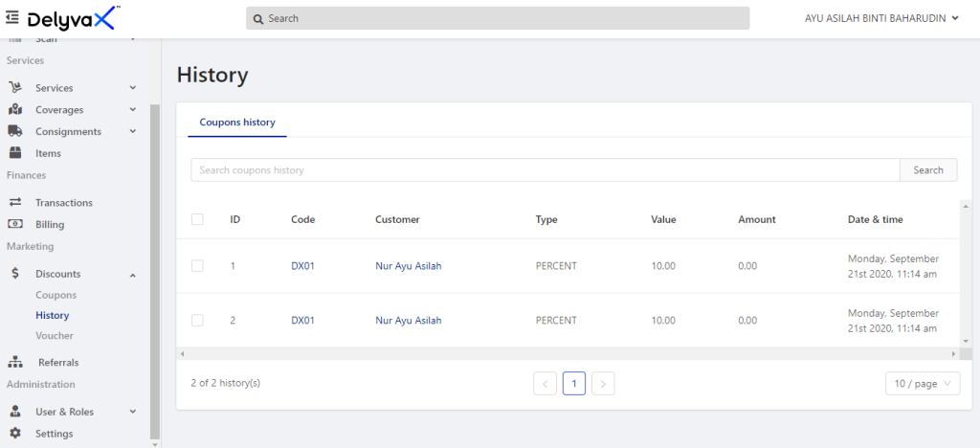The image size is (980, 448).
Task: Select the Coupons history tab
Action: pyautogui.click(x=237, y=123)
